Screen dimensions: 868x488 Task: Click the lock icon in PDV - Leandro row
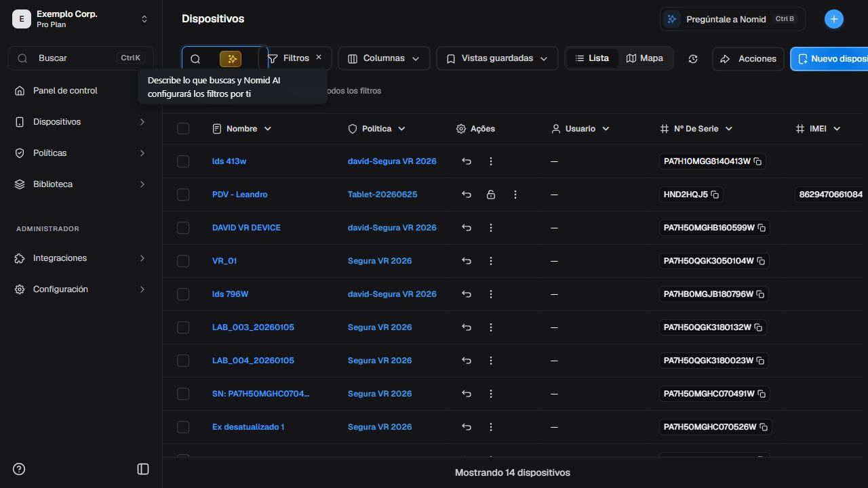pyautogui.click(x=491, y=195)
